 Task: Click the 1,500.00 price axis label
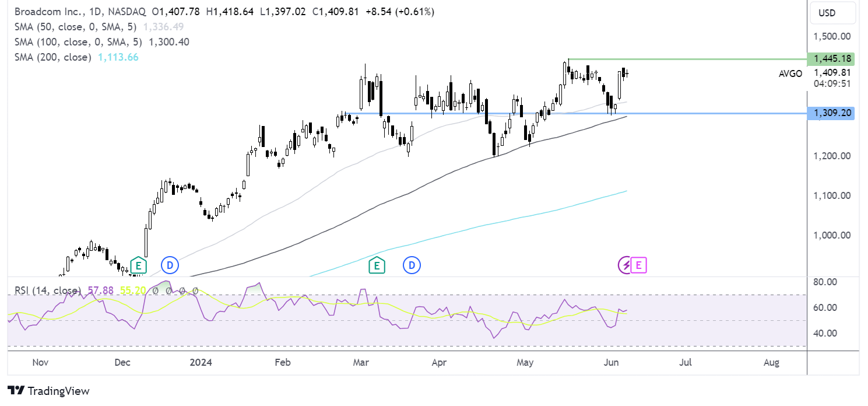tap(832, 36)
